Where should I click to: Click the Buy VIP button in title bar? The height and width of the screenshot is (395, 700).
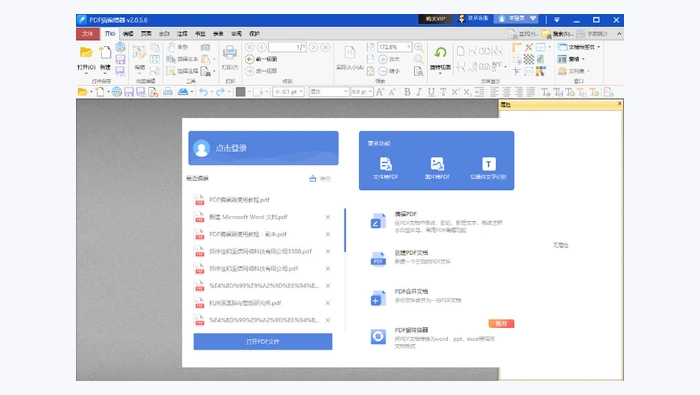(435, 19)
